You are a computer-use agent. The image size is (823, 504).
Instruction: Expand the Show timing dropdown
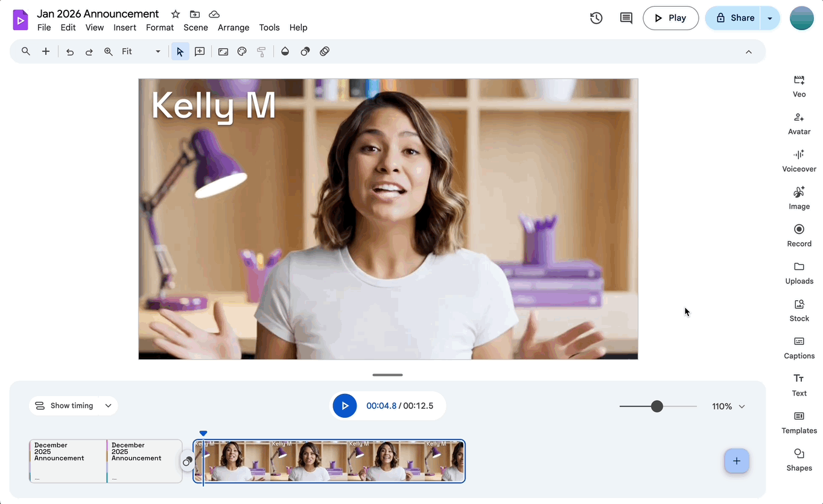[109, 406]
